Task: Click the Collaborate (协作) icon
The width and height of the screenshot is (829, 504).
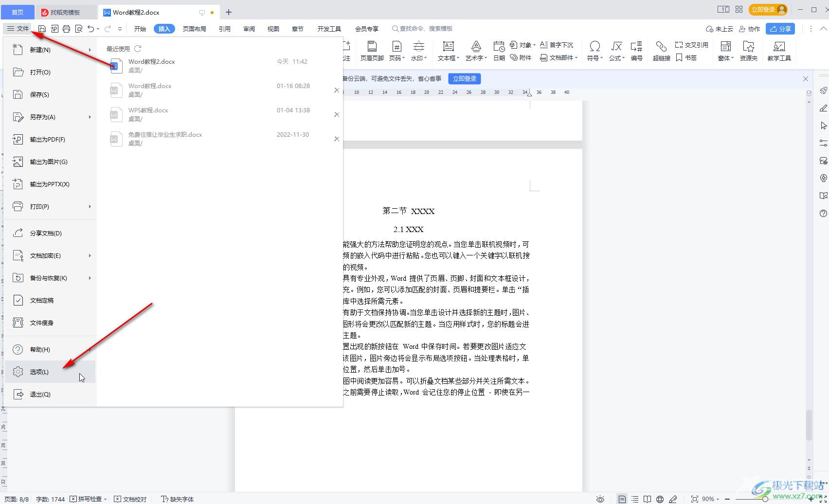Action: pyautogui.click(x=749, y=29)
